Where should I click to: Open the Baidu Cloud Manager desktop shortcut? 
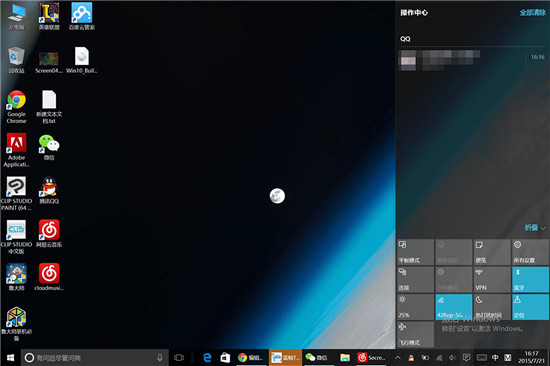pos(82,16)
